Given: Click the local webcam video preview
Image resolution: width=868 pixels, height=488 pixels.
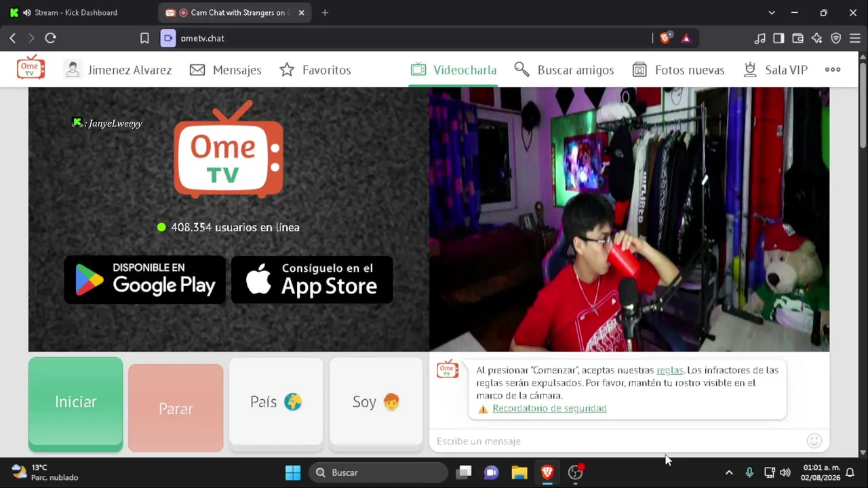Looking at the screenshot, I should (x=629, y=219).
